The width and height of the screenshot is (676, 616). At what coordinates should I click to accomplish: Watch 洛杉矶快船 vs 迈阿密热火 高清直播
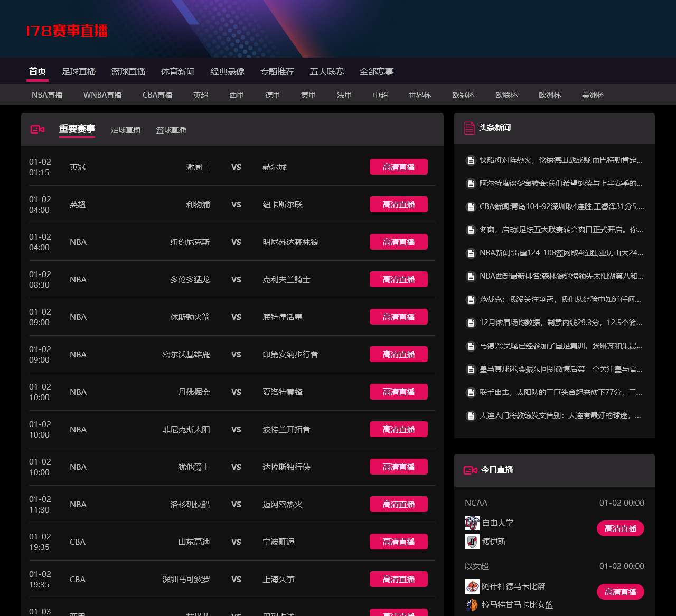point(398,505)
